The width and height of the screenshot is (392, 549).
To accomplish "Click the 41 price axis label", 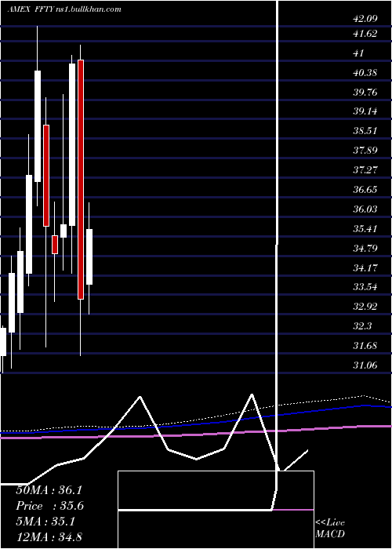I will [359, 53].
